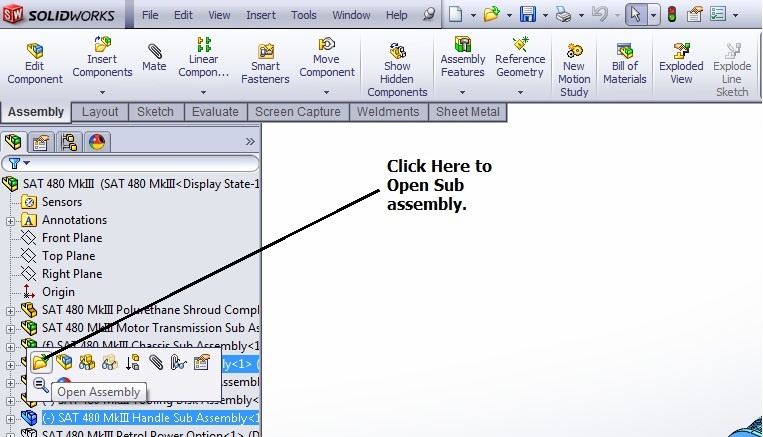The width and height of the screenshot is (763, 437).
Task: Click Move Component tool
Action: (x=327, y=57)
